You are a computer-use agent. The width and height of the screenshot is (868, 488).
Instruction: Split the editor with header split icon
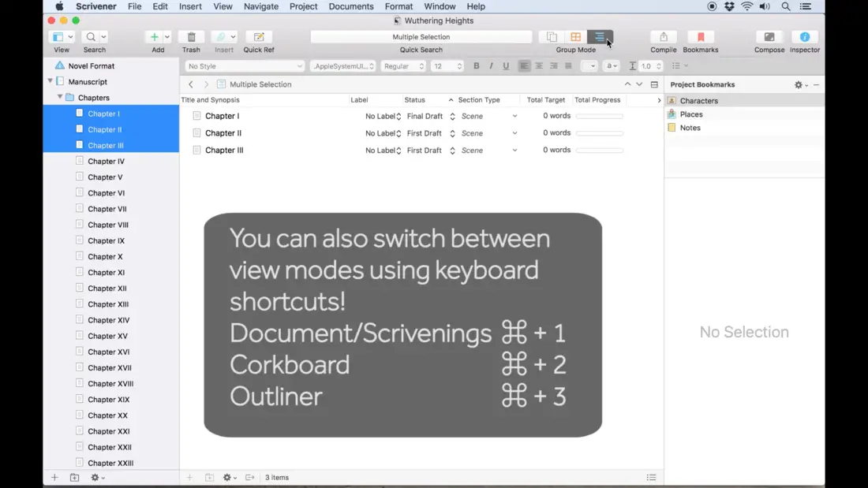(x=654, y=84)
